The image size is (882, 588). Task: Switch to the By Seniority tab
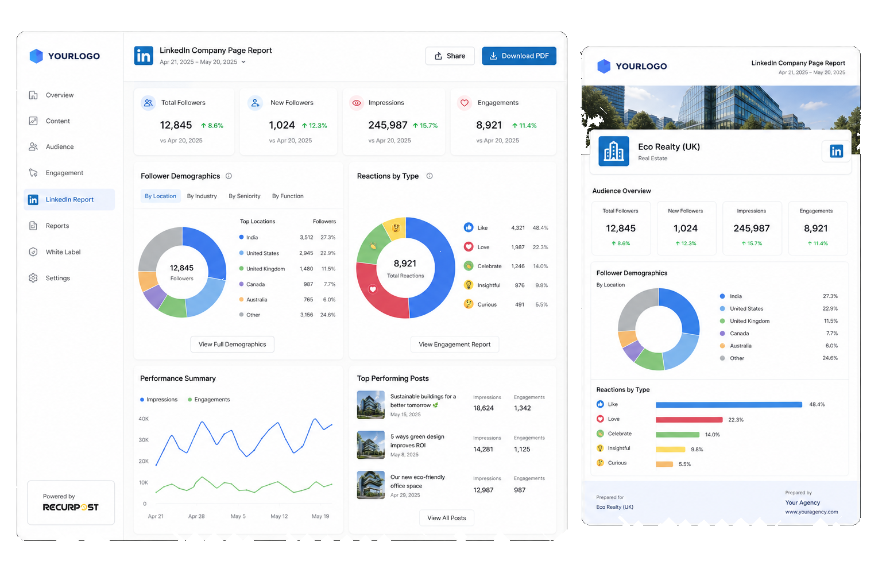pos(245,196)
